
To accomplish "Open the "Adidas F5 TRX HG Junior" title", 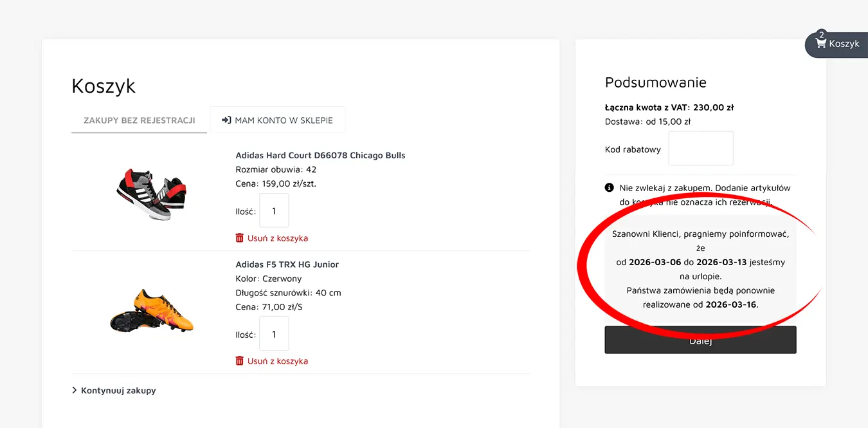I will [287, 265].
